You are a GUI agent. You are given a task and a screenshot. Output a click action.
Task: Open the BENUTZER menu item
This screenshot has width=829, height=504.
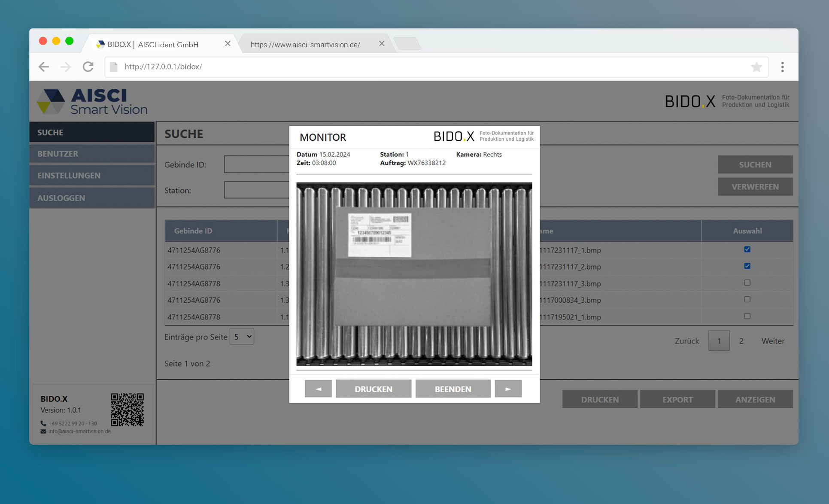[x=92, y=154]
